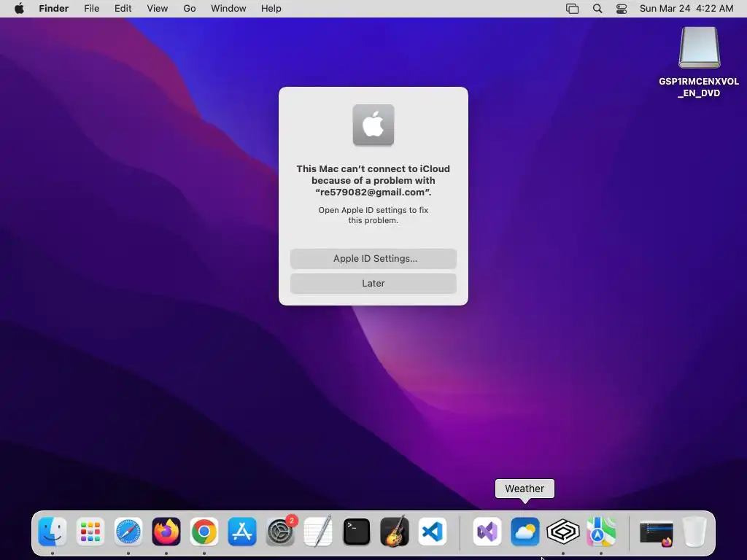Open the Window menu
This screenshot has width=747, height=560.
point(228,9)
